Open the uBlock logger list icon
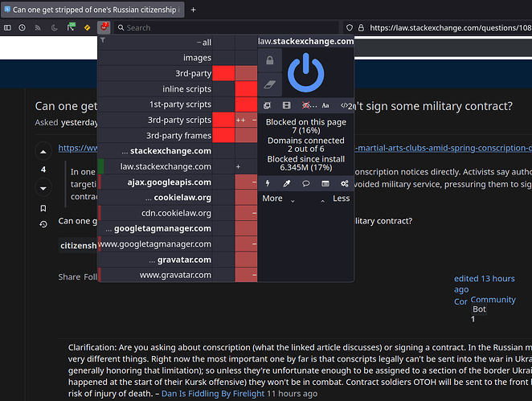532x401 pixels. 325,183
